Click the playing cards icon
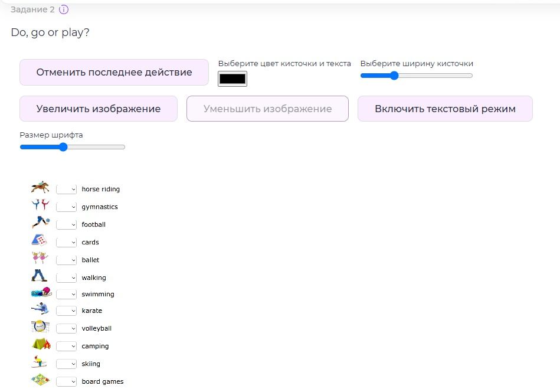Image resolution: width=560 pixels, height=392 pixels. (x=40, y=240)
